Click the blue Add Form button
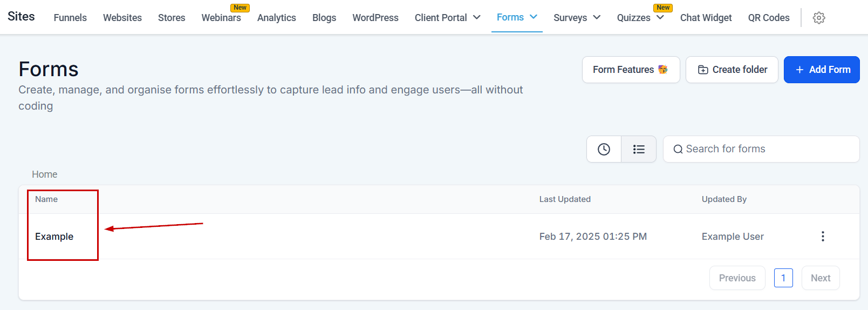 [821, 70]
